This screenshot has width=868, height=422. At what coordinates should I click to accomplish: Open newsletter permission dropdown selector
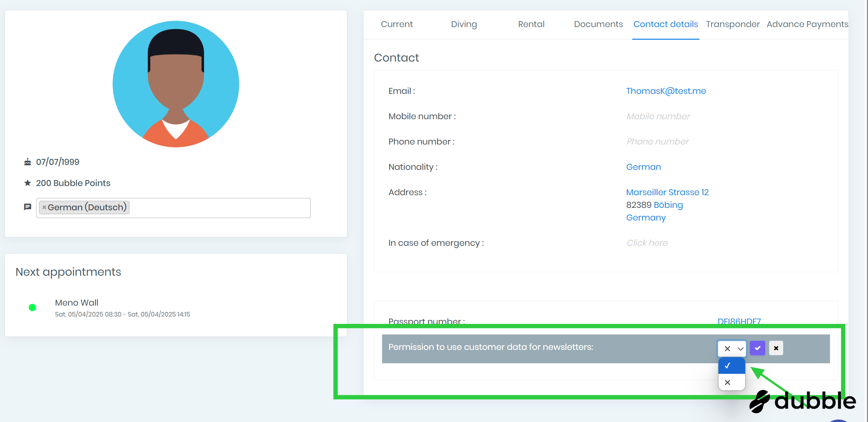[x=732, y=349]
